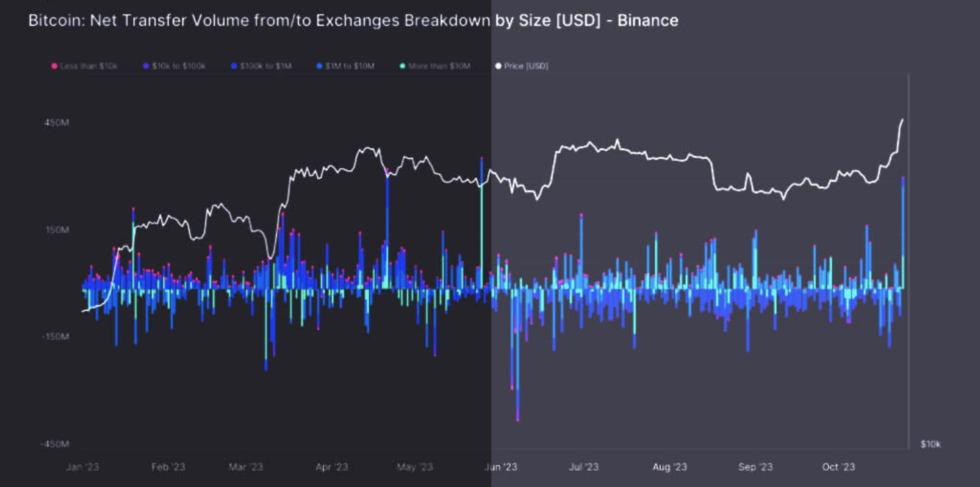Click the '$1M to $10M' legend dot
This screenshot has height=487, width=980.
tap(318, 66)
